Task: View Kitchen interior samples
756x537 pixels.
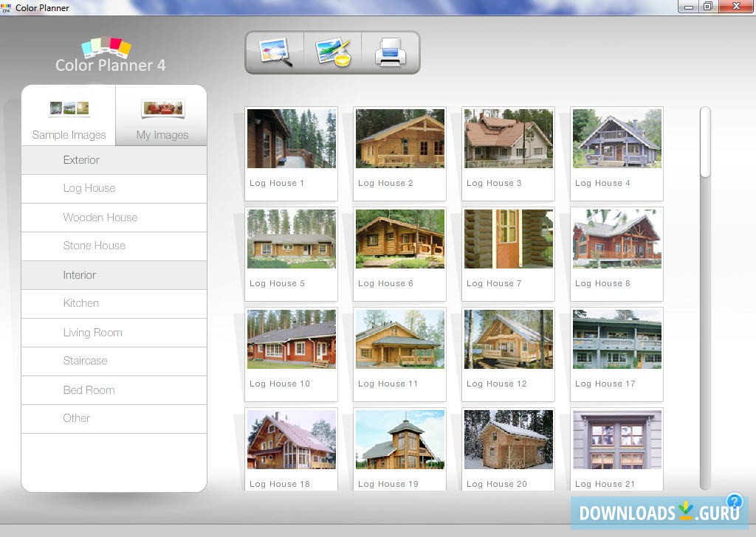Action: tap(81, 303)
